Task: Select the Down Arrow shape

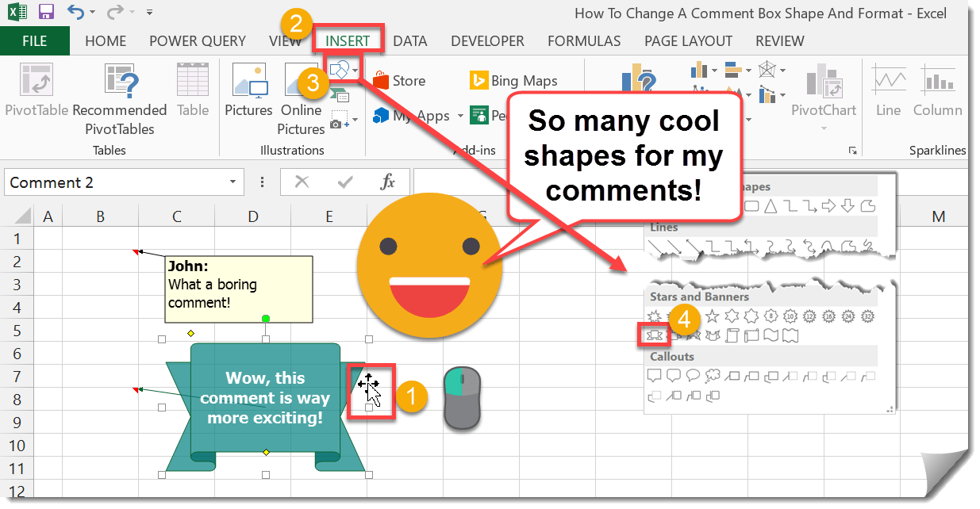Action: pyautogui.click(x=847, y=206)
